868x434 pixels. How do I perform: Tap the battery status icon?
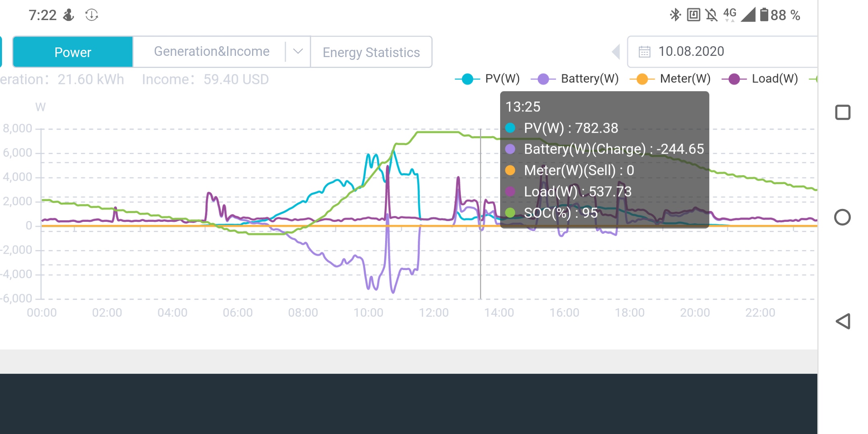(x=764, y=15)
